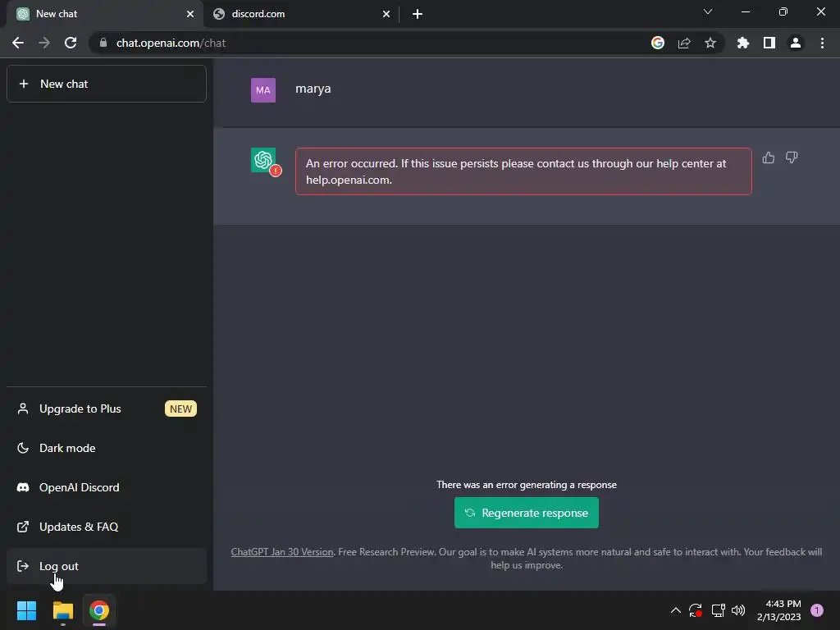The width and height of the screenshot is (840, 630).
Task: Reload the page with the refresh icon
Action: 71,43
